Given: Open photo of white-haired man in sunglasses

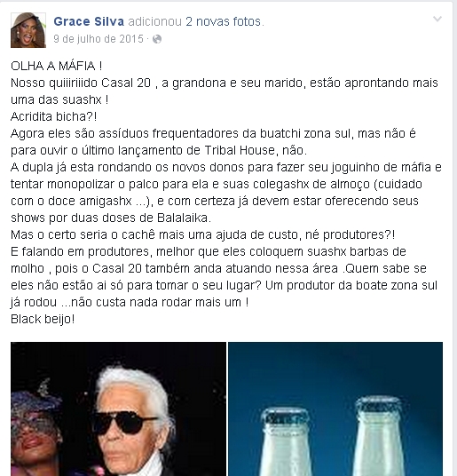Looking at the screenshot, I should (118, 409).
